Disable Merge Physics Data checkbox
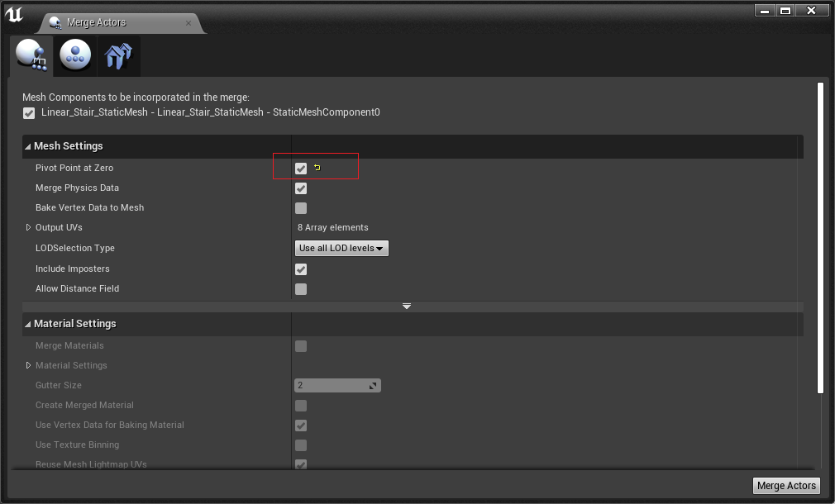The height and width of the screenshot is (504, 835). click(x=301, y=188)
